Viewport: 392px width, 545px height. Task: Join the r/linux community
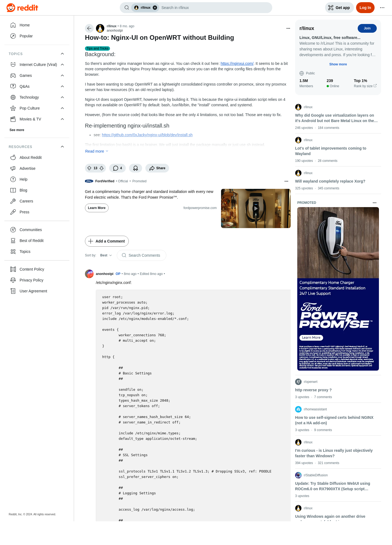(x=367, y=28)
